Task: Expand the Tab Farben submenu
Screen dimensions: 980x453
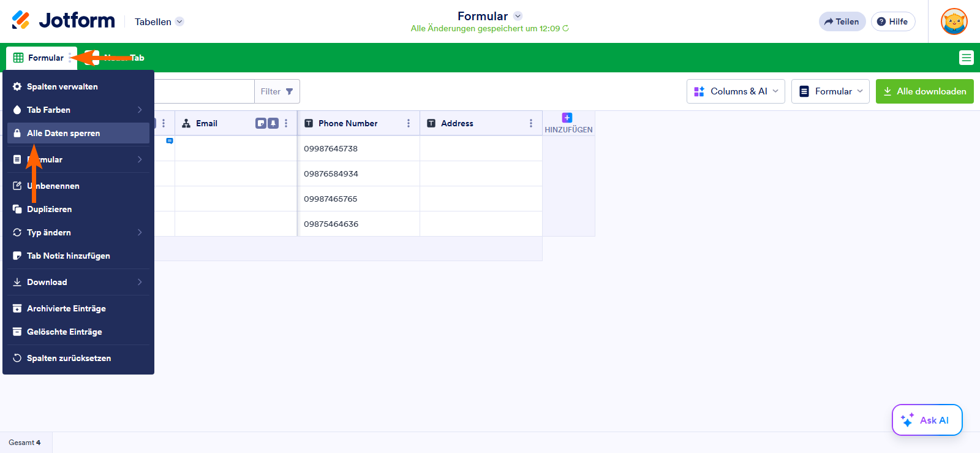Action: point(78,110)
